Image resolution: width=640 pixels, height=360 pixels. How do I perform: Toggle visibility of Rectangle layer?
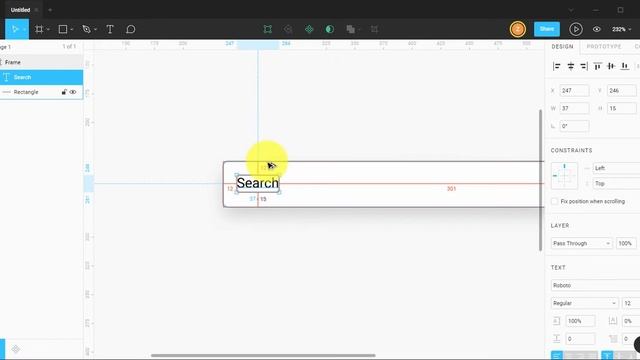pos(73,92)
